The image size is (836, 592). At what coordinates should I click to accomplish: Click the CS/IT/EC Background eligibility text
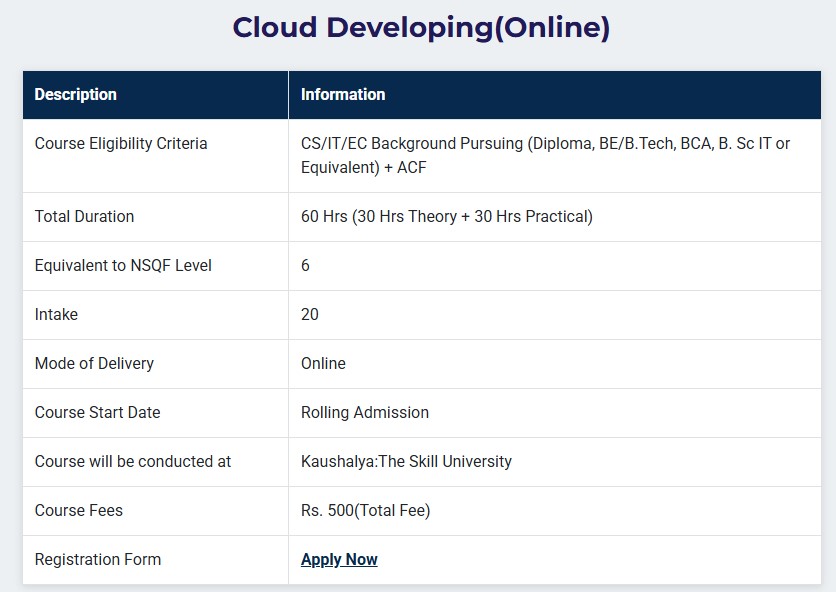tap(545, 155)
